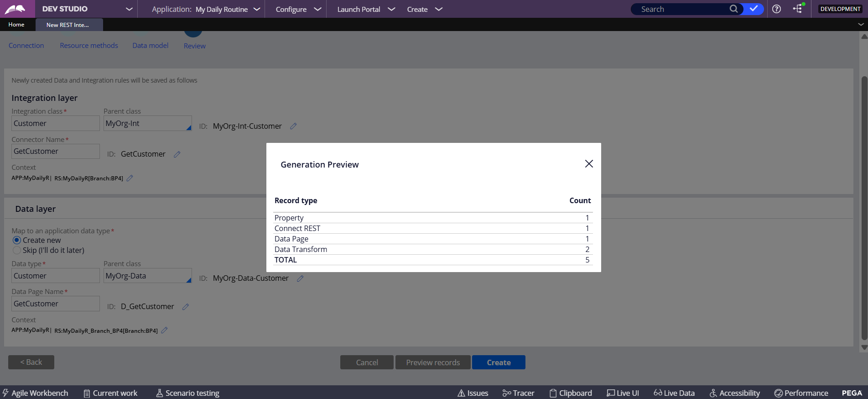Click the help question mark icon
Viewport: 868px width, 399px height.
coord(776,9)
